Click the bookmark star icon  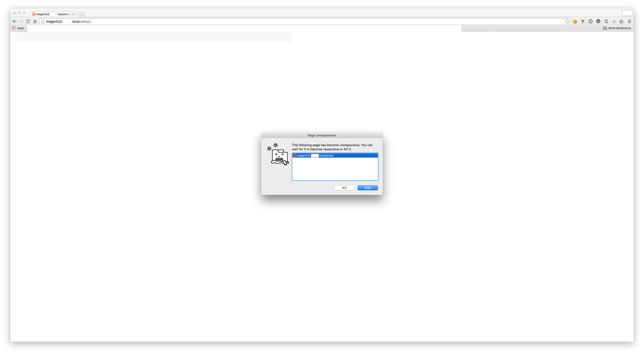tap(567, 21)
